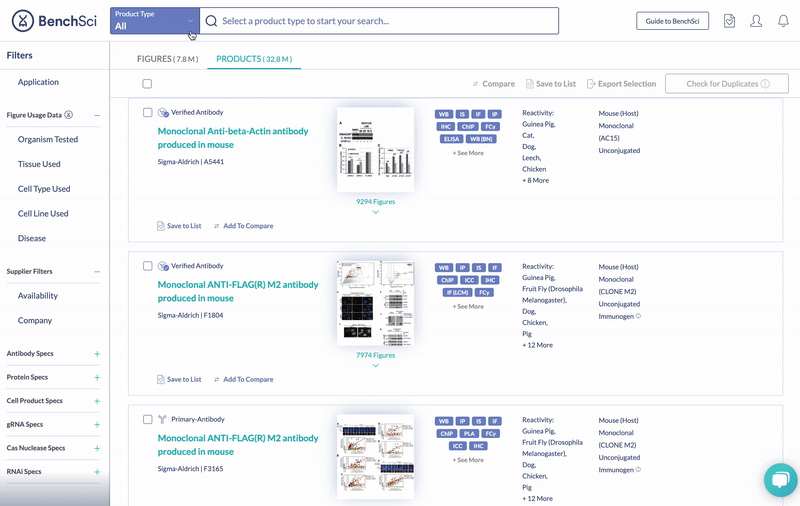800x506 pixels.
Task: Click the ChIP tag on A5441 product
Action: point(468,126)
